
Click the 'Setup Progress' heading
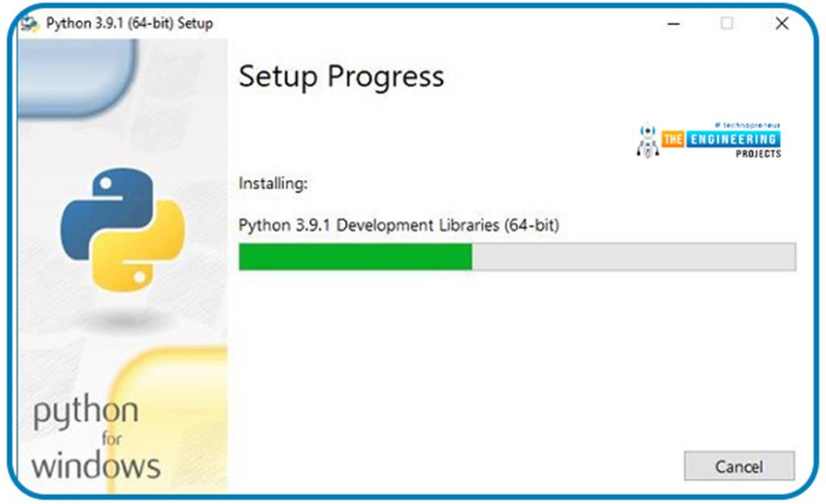click(x=341, y=77)
